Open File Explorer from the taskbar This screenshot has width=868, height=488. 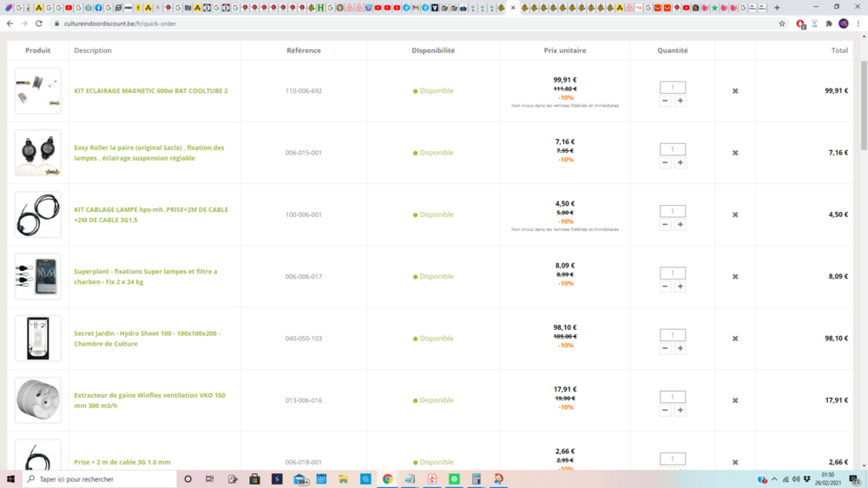[x=343, y=479]
